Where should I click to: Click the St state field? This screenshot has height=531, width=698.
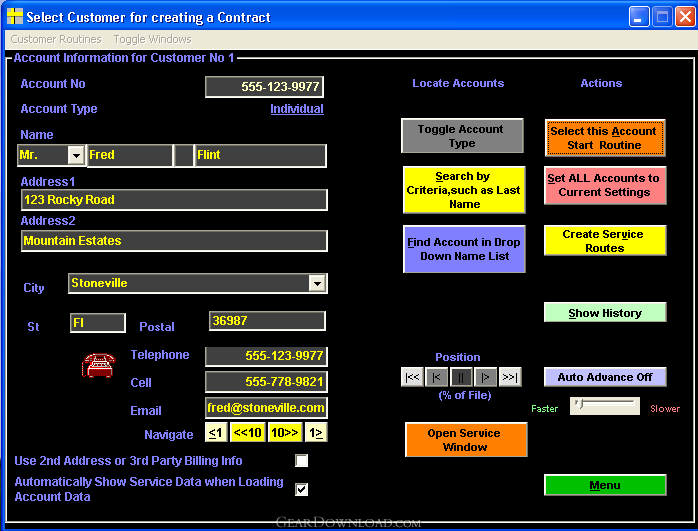pos(98,323)
